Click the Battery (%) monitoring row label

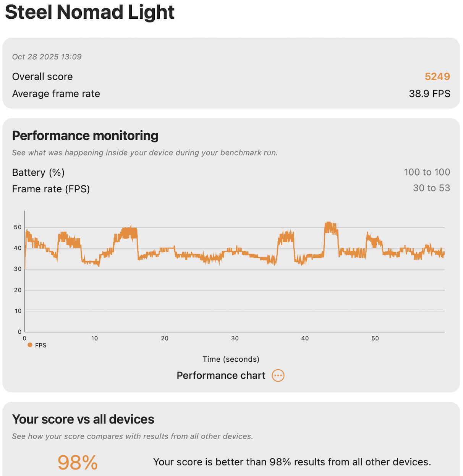tap(38, 172)
